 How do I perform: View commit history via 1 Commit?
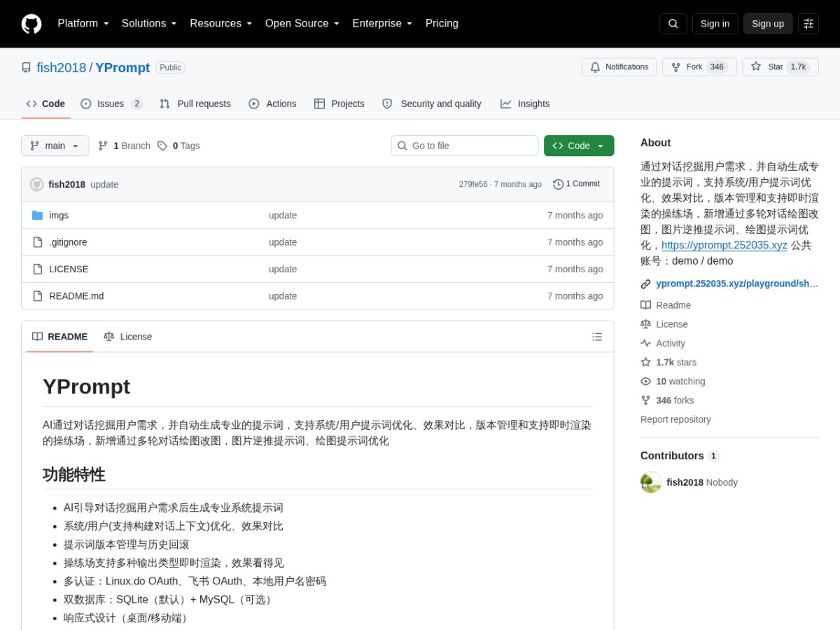(x=576, y=184)
